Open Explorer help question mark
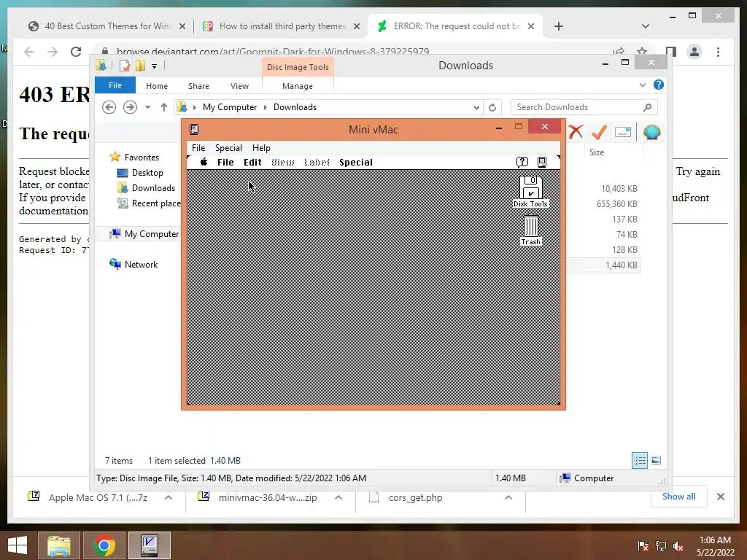The width and height of the screenshot is (747, 560). 659,85
